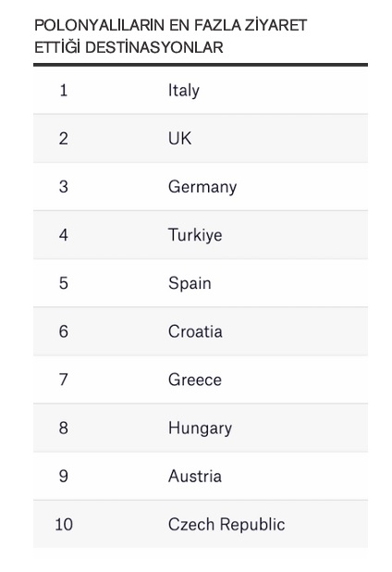Click rank number 5
Image resolution: width=392 pixels, height=572 pixels.
coord(64,283)
